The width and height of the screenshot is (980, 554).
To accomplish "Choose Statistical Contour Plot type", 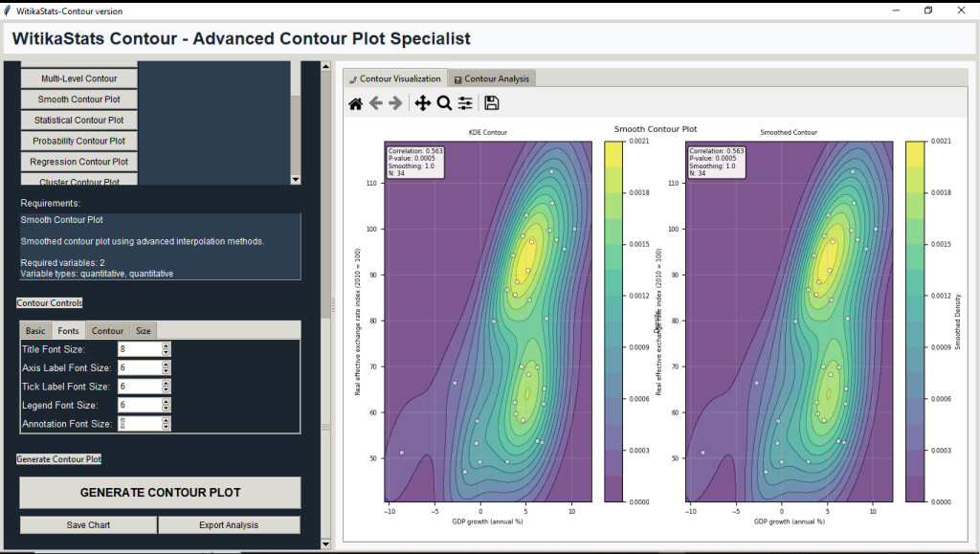I will click(78, 120).
